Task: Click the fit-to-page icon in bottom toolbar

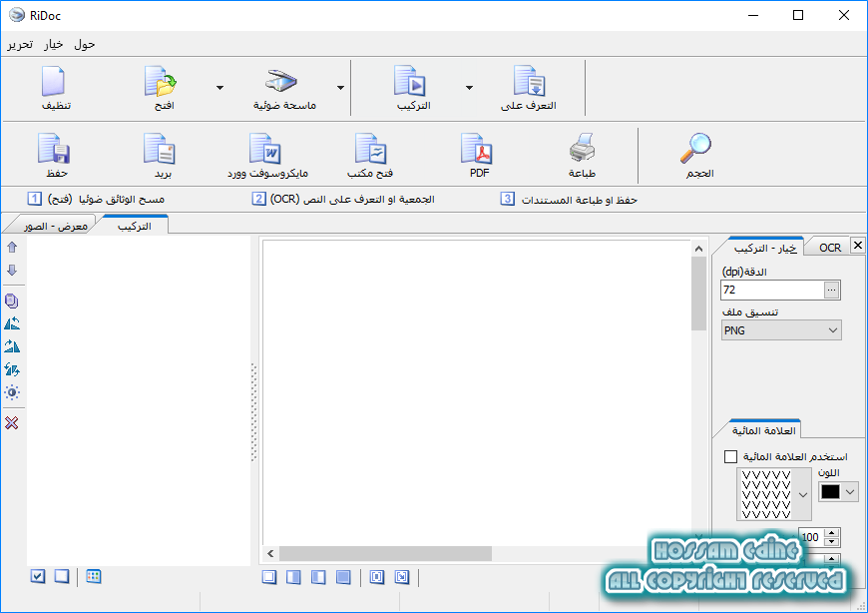Action: pos(377,578)
